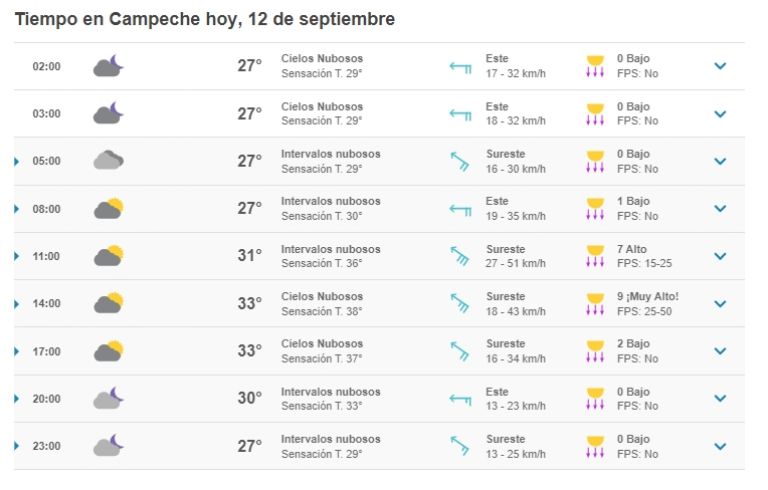Toggle the blue triangle beside 14:00

click(17, 304)
